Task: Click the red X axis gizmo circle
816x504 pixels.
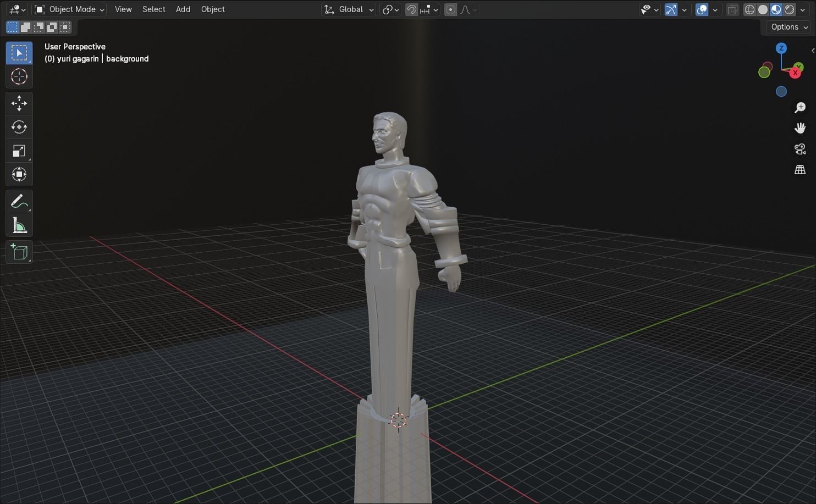Action: pyautogui.click(x=795, y=73)
